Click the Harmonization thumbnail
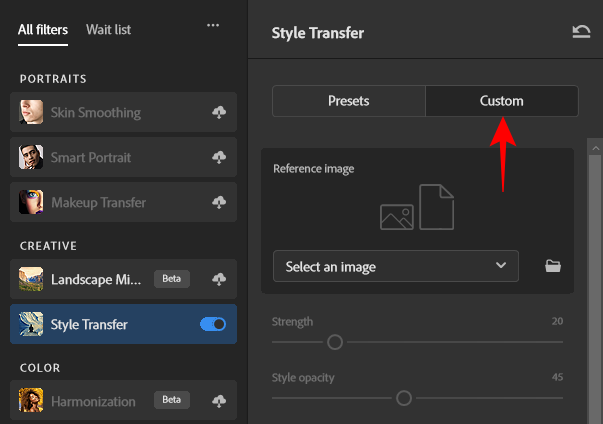 coord(31,400)
